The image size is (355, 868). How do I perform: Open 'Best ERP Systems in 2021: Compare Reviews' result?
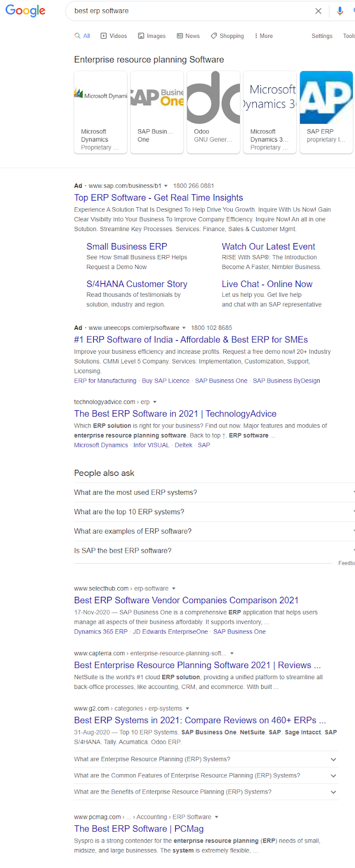pyautogui.click(x=200, y=720)
